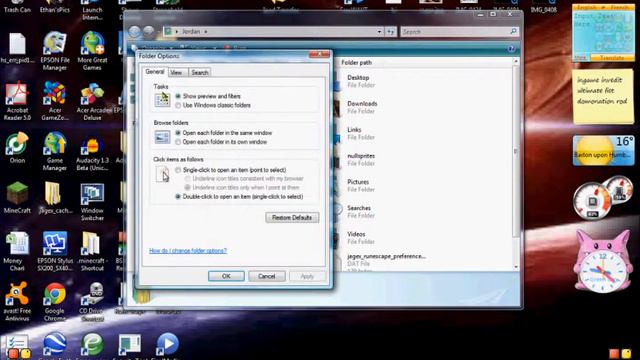Viewport: 640px width, 360px height.
Task: Click the Explorer vertical scrollbar
Action: click(x=516, y=164)
